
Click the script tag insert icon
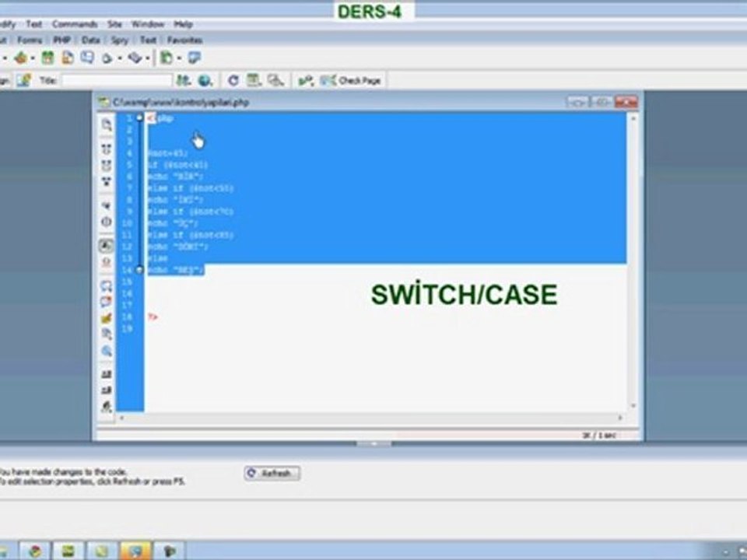click(135, 58)
